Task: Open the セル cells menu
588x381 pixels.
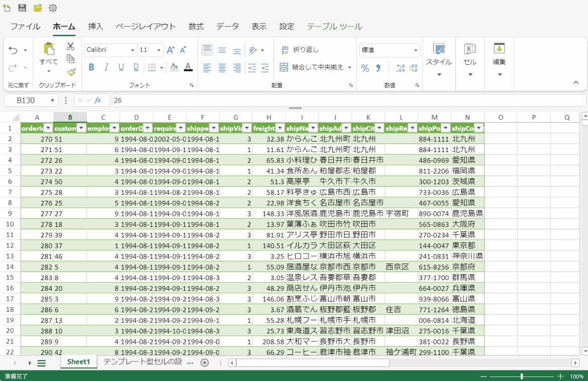Action: (470, 59)
